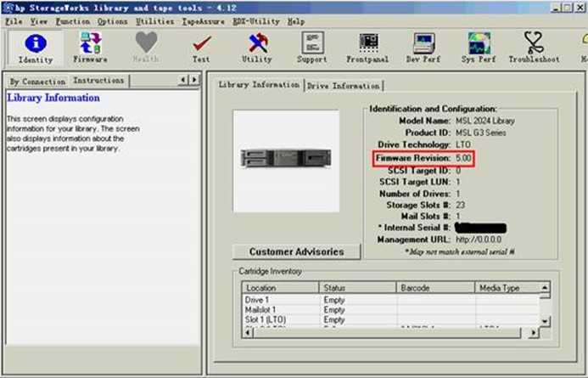Sort by the Status column header
Image resolution: width=588 pixels, height=378 pixels.
click(358, 288)
